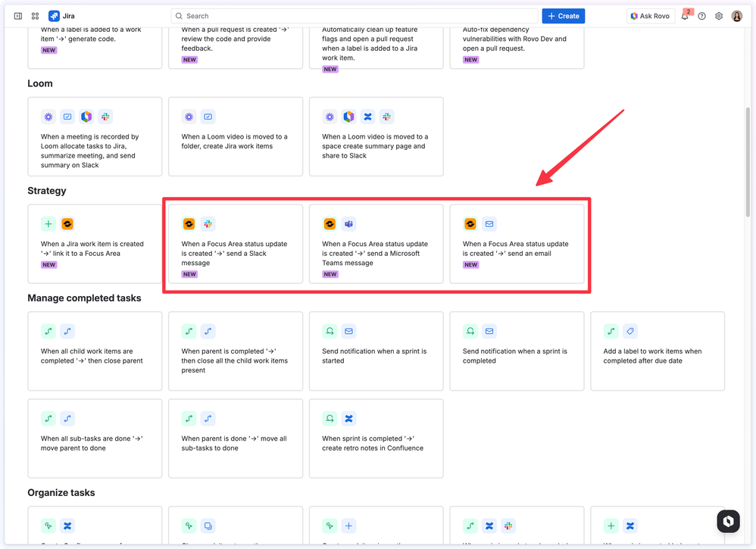The image size is (756, 549).
Task: Open 'clean up feature flags' card
Action: tap(376, 48)
